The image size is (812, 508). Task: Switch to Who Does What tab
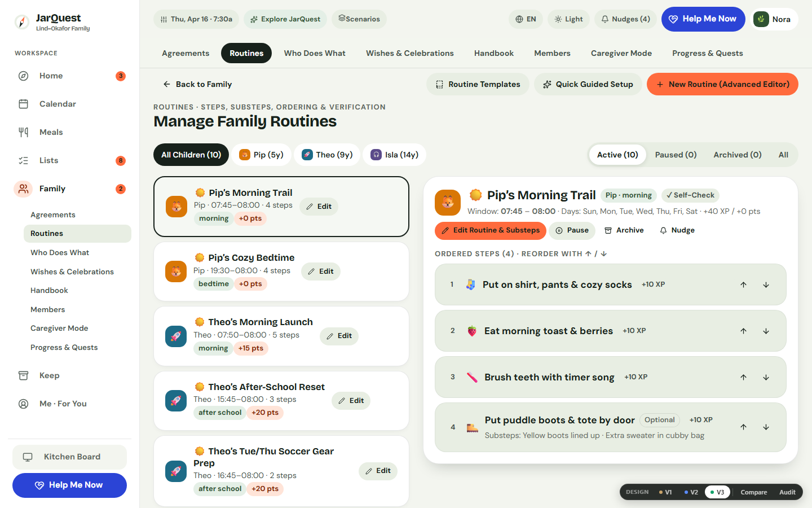tap(315, 53)
